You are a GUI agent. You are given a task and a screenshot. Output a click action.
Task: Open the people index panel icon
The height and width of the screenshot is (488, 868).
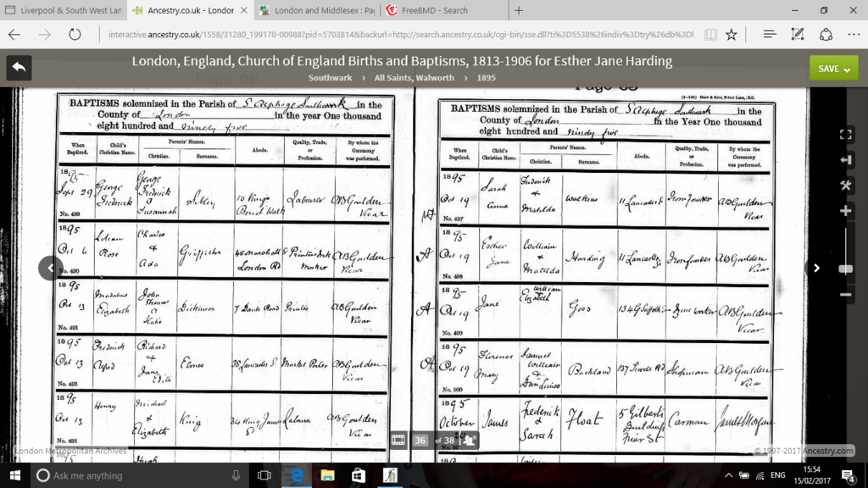click(x=470, y=441)
